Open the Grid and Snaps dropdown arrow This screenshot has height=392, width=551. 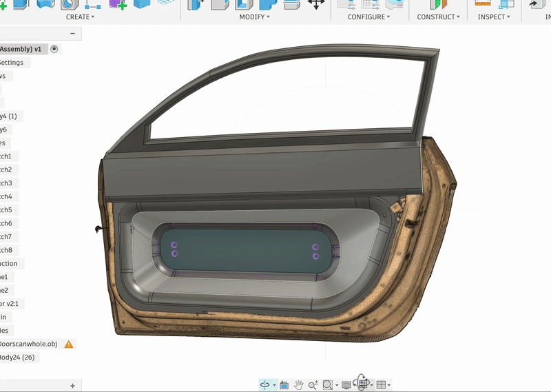tap(372, 385)
